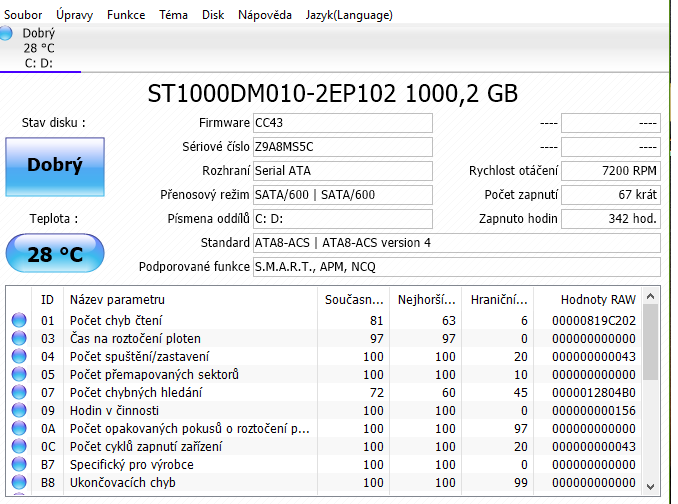The width and height of the screenshot is (678, 504).
Task: Click the Současn... column header
Action: pyautogui.click(x=354, y=300)
